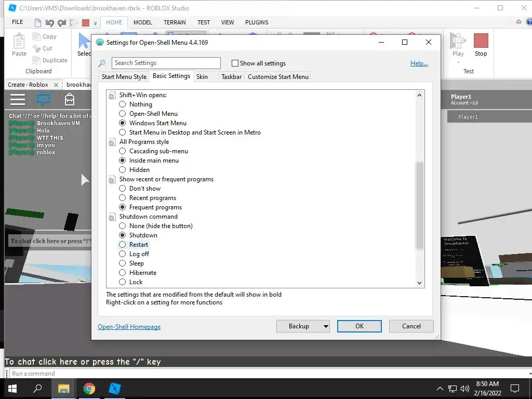Click the red Stop button in Test group
The width and height of the screenshot is (532, 399).
[481, 41]
